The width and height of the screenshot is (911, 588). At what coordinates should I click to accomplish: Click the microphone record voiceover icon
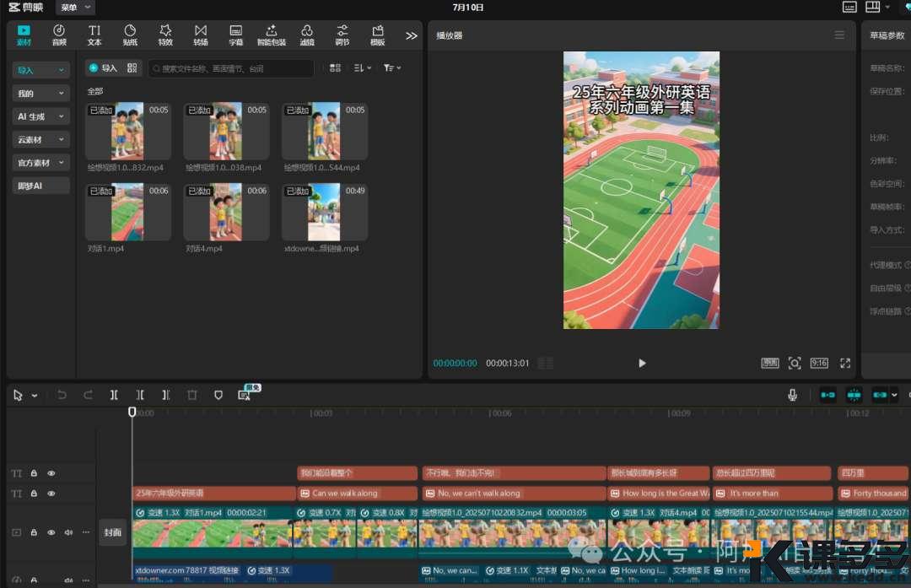(x=793, y=395)
